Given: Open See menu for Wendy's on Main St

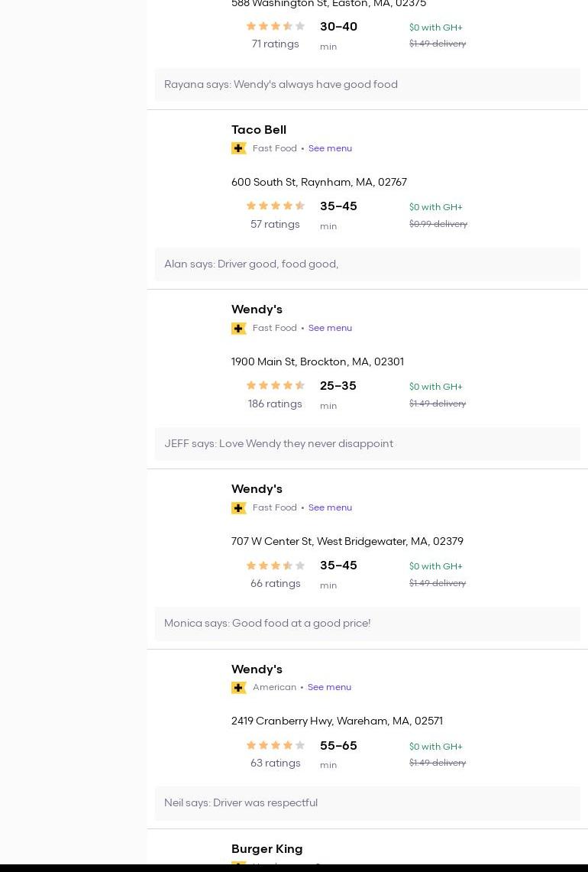Looking at the screenshot, I should point(330,328).
